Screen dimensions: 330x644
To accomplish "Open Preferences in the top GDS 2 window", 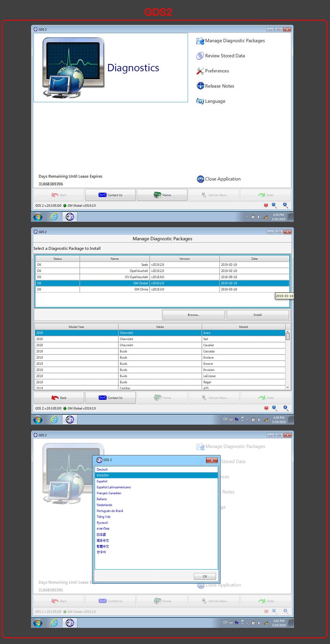I will click(212, 71).
